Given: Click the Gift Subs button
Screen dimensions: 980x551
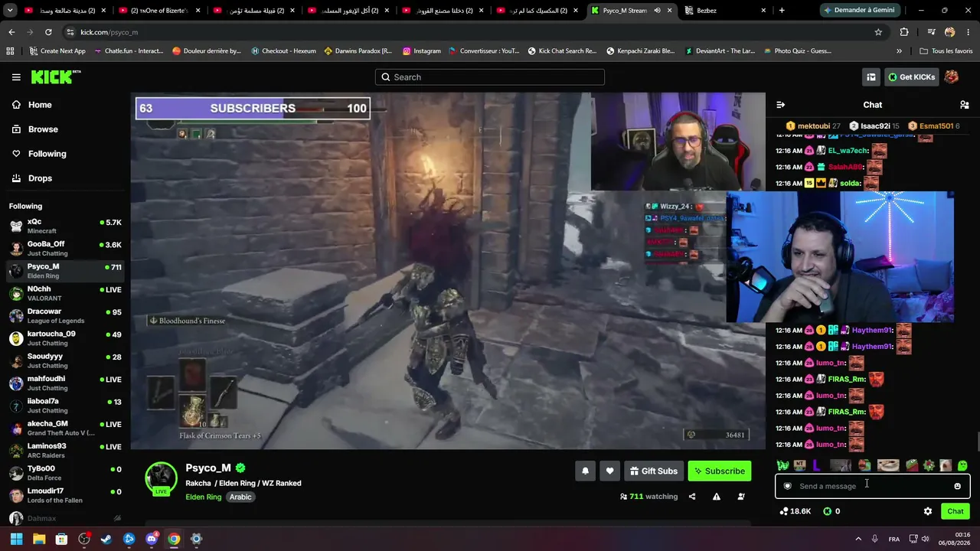Looking at the screenshot, I should (x=653, y=471).
